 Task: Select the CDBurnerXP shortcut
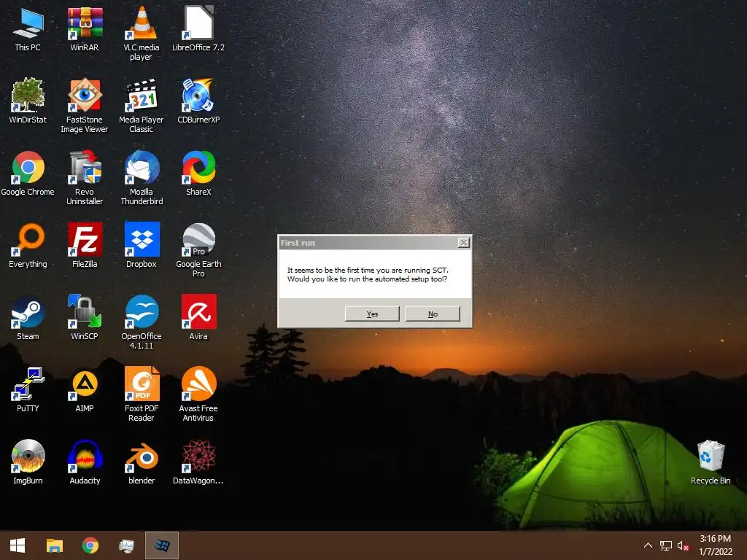click(x=198, y=101)
